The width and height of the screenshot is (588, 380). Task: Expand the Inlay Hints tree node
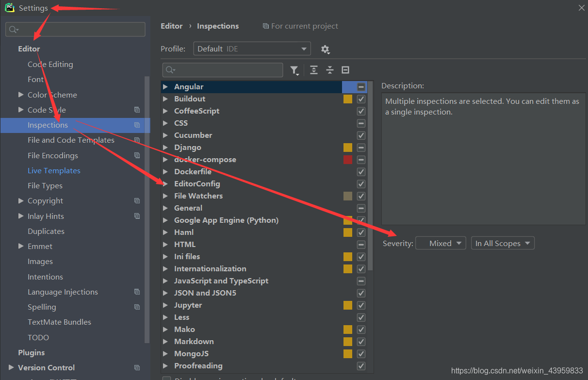click(x=21, y=216)
